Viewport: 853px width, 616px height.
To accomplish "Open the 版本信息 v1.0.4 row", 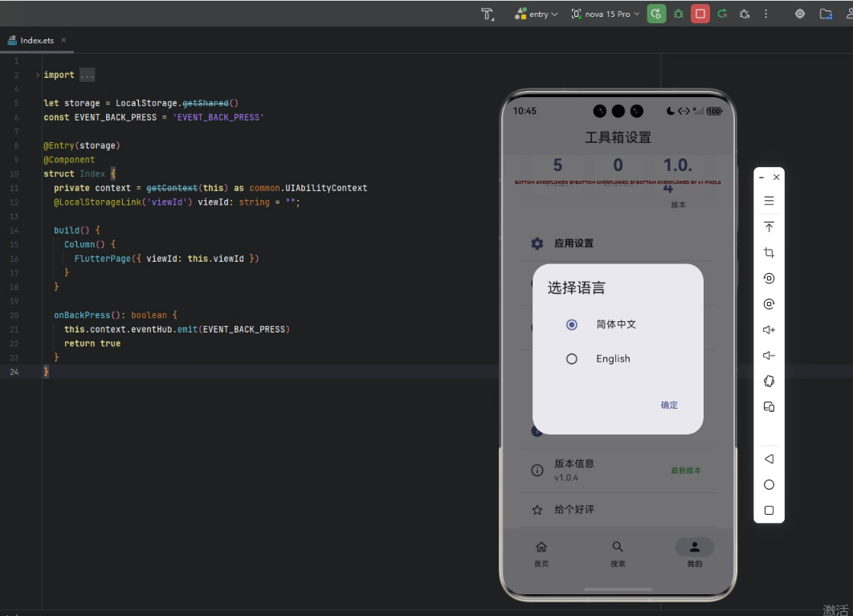I will tap(618, 470).
